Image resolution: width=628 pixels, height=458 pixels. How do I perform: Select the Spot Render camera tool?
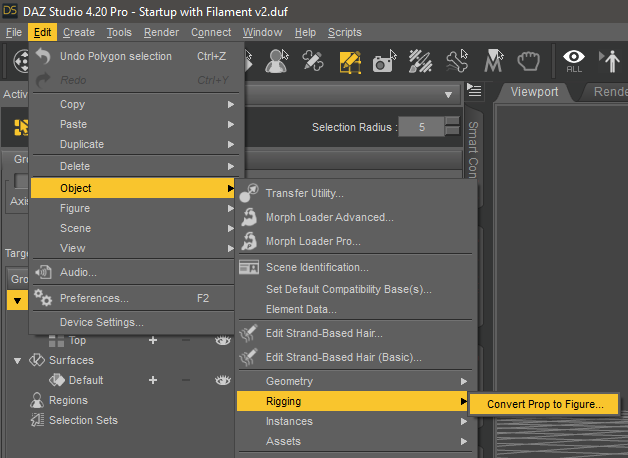click(x=384, y=61)
